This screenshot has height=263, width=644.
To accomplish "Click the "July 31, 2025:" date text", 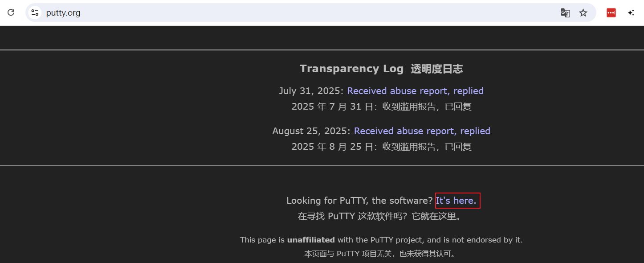I will coord(311,91).
